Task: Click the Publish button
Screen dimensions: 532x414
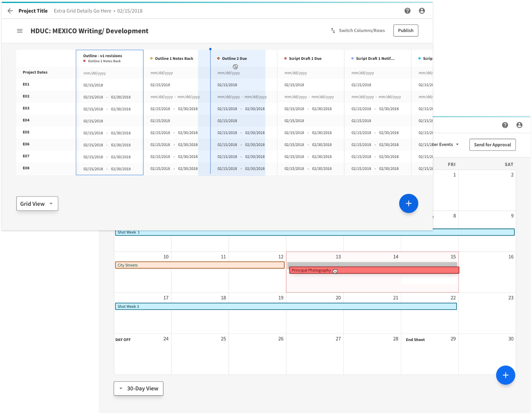Action: tap(405, 30)
